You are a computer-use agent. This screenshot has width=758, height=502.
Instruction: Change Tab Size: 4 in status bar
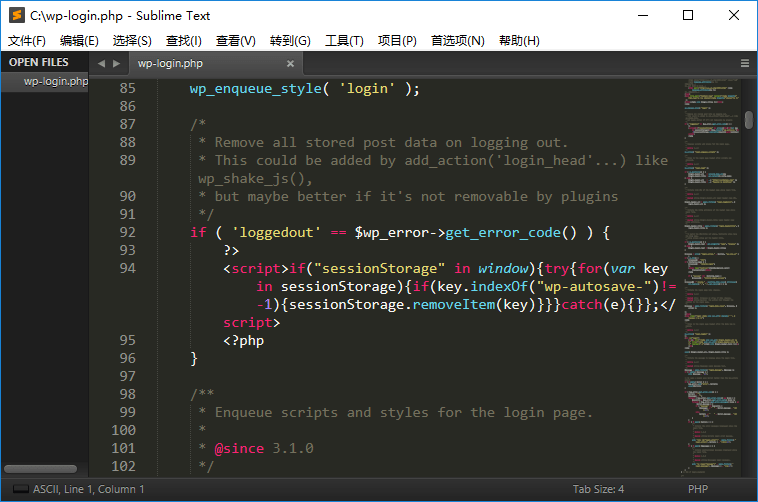(x=598, y=489)
